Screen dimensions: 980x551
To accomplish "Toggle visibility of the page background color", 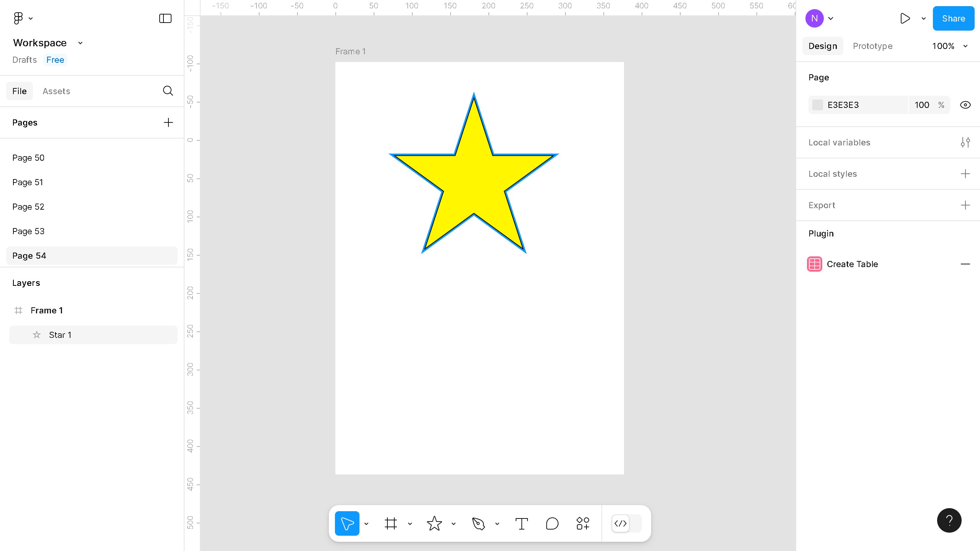I will (x=965, y=104).
